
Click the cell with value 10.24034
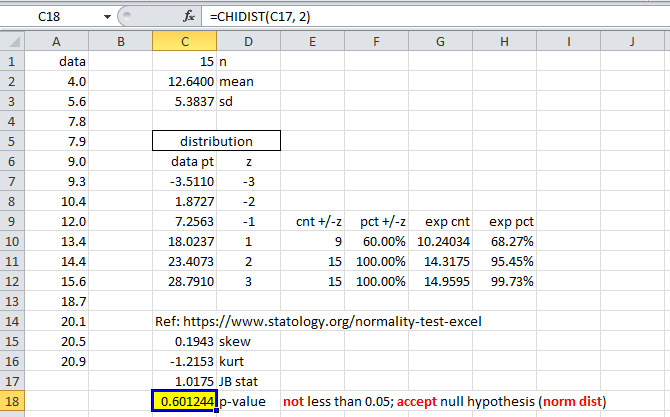click(441, 241)
